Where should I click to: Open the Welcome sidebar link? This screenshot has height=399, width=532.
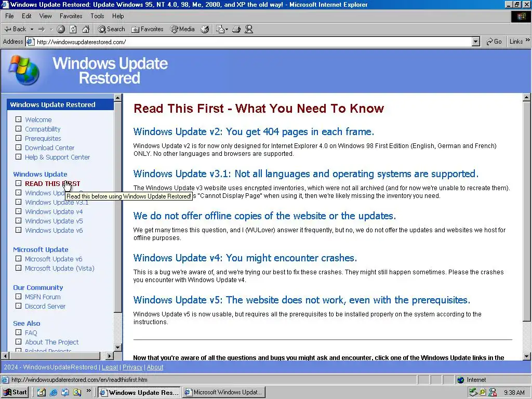[x=38, y=120]
